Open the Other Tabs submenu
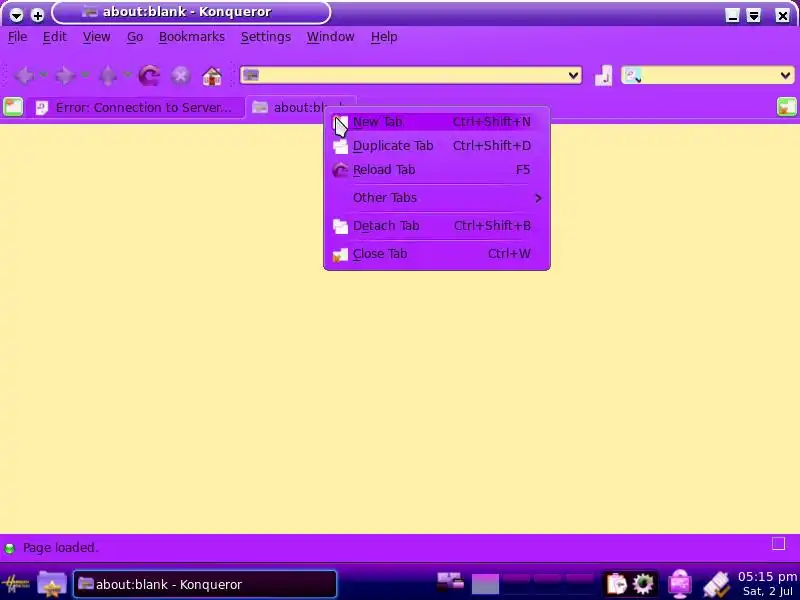This screenshot has height=600, width=800. click(437, 198)
